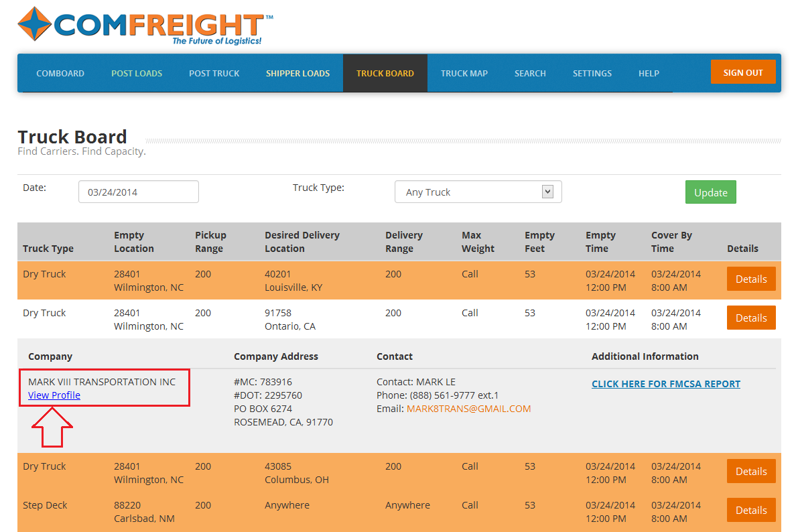796x532 pixels.
Task: Click the Truck Type dropdown arrow
Action: pyautogui.click(x=547, y=192)
